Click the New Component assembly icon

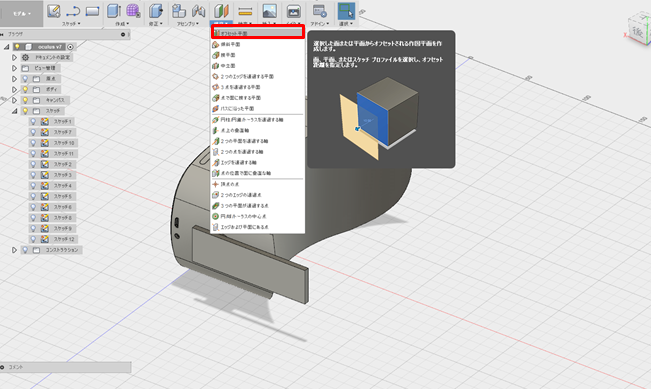179,11
